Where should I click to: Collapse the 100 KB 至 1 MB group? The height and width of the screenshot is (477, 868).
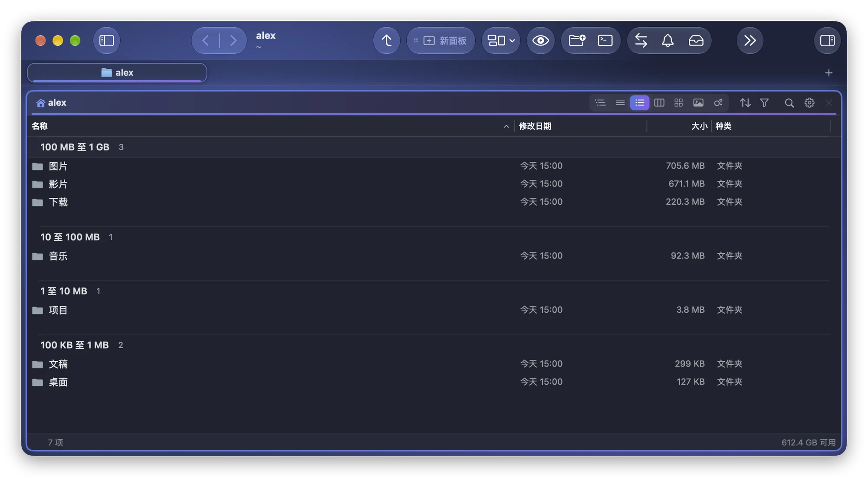click(x=74, y=345)
